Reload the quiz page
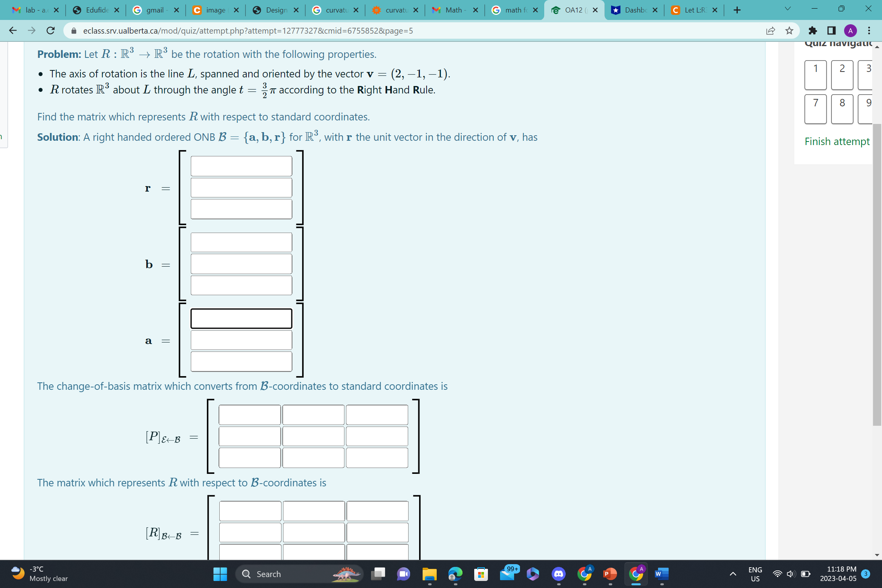 tap(50, 30)
